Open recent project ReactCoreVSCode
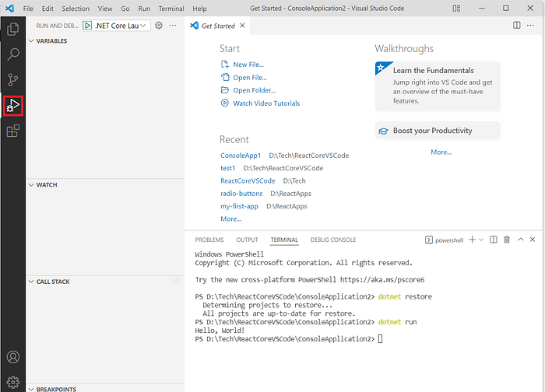Viewport: 545px width, 392px height. point(248,181)
